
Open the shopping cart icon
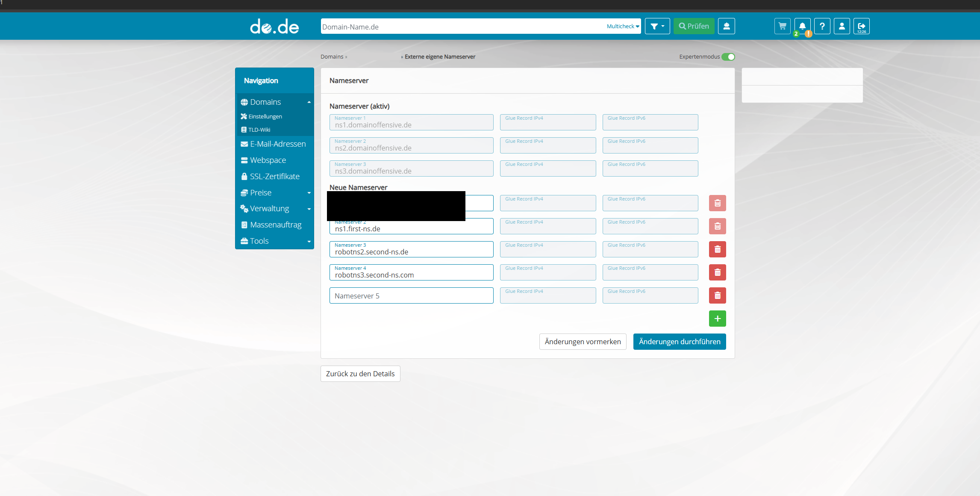tap(782, 26)
